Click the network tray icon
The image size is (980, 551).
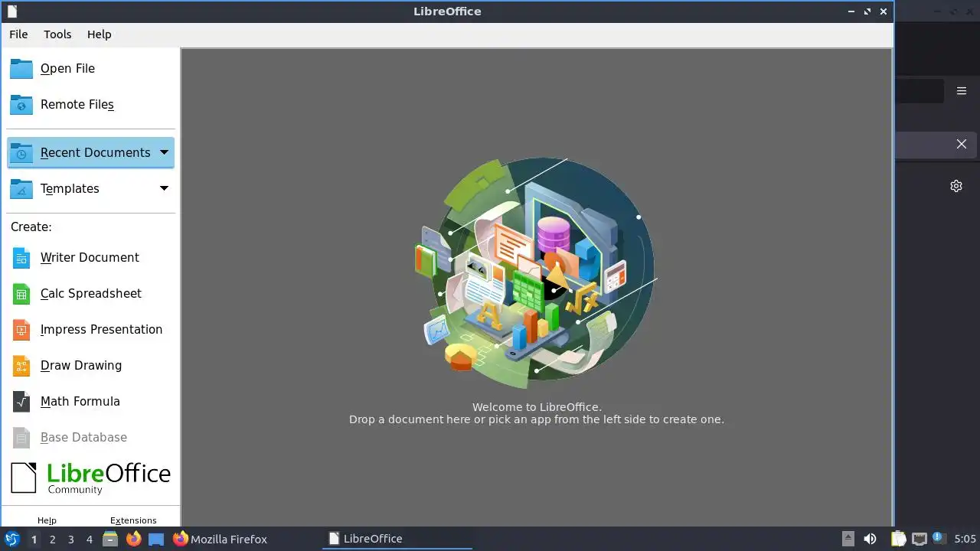pyautogui.click(x=919, y=540)
